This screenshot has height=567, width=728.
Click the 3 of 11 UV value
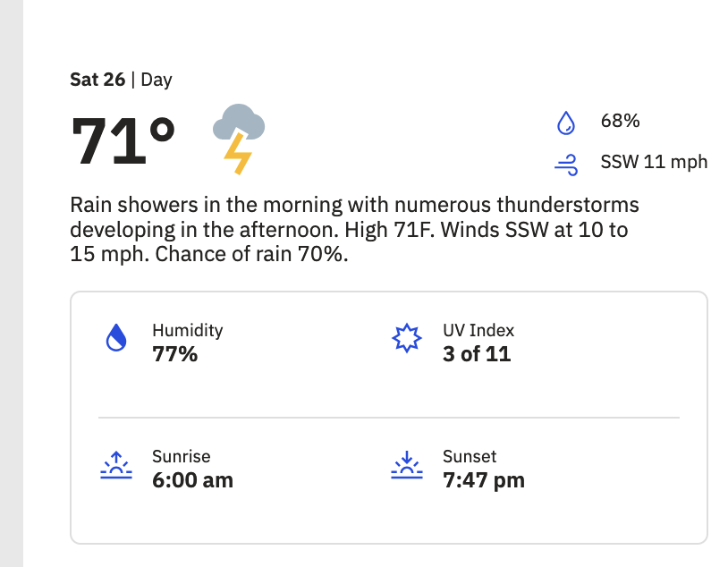[x=477, y=354]
